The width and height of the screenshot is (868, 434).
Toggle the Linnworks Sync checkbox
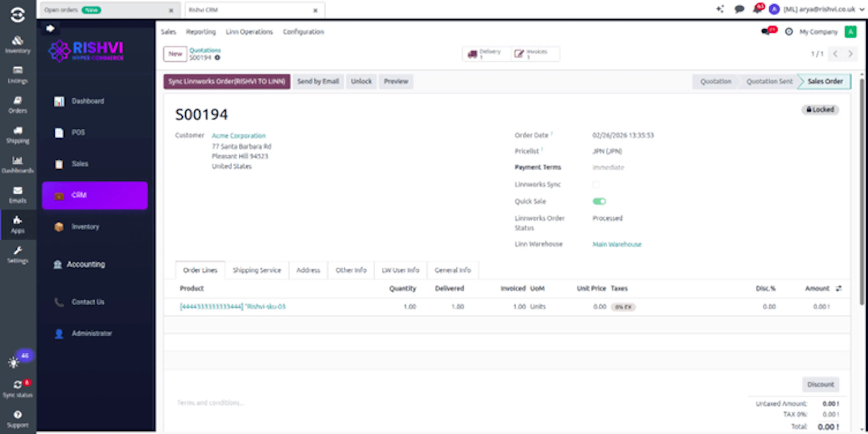pos(596,184)
